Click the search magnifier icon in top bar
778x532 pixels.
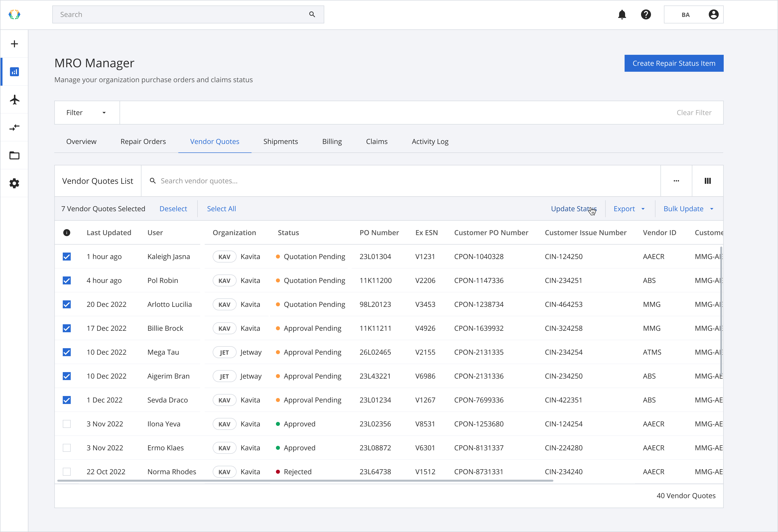(312, 14)
